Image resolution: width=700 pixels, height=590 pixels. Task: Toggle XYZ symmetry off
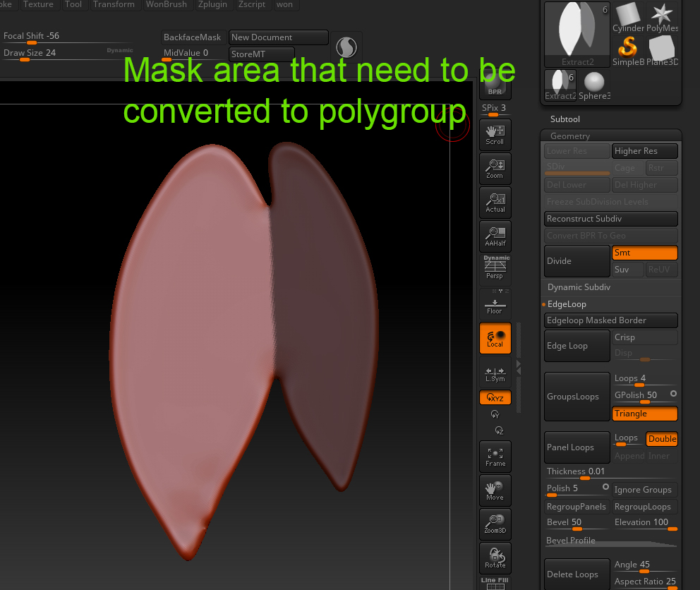coord(495,397)
